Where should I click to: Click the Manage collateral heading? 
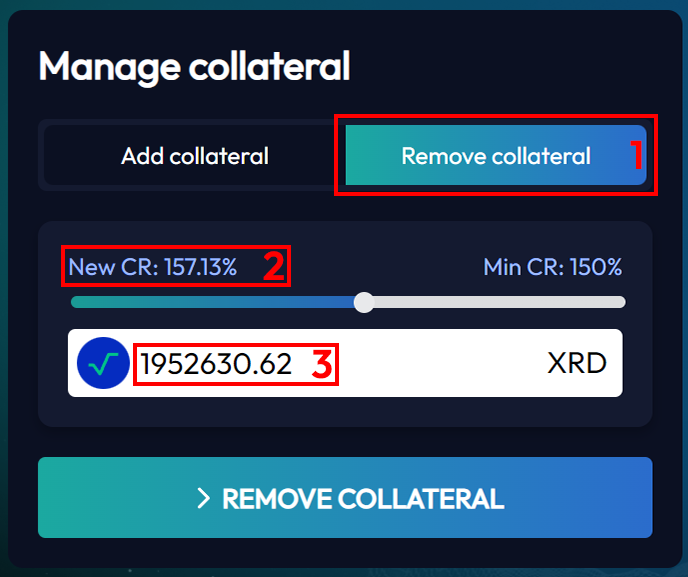[x=194, y=67]
